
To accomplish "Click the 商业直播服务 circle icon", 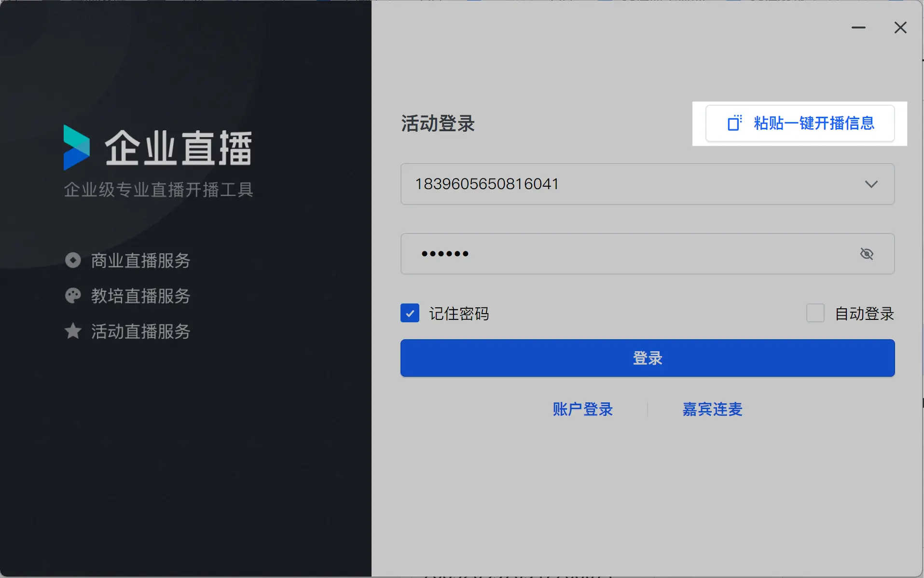I will click(73, 261).
